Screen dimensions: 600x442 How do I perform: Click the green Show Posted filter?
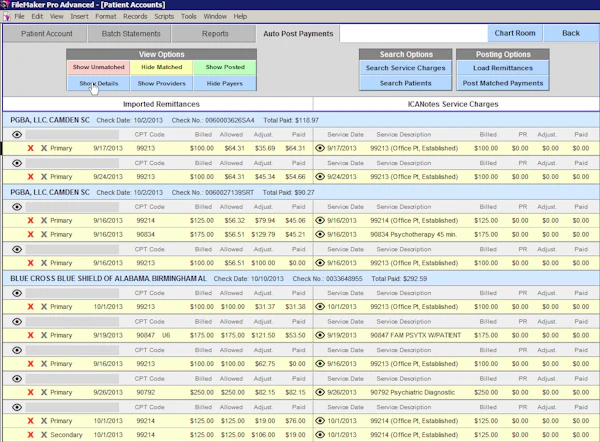coord(225,67)
